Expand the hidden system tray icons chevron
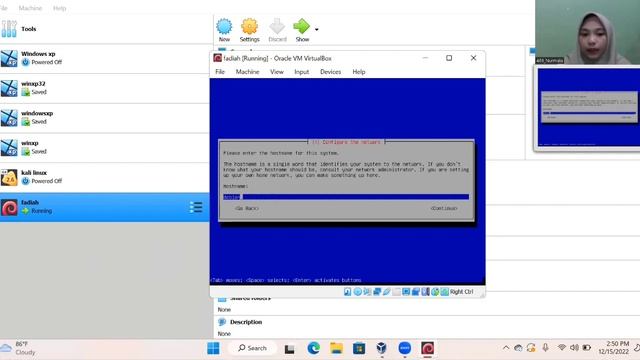Image resolution: width=640 pixels, height=360 pixels. [506, 348]
